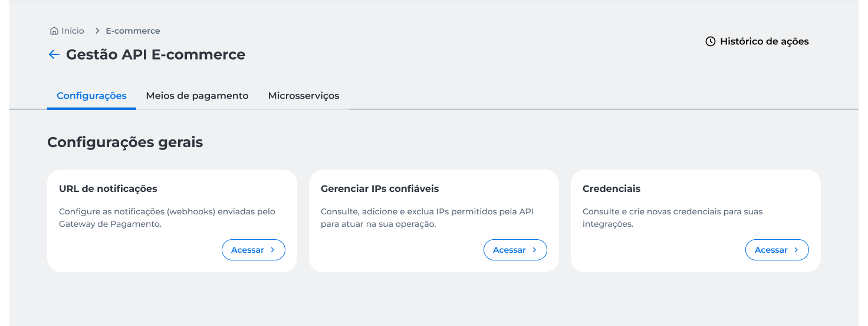Click the clock icon for action history
This screenshot has height=326, width=868.
pyautogui.click(x=711, y=41)
